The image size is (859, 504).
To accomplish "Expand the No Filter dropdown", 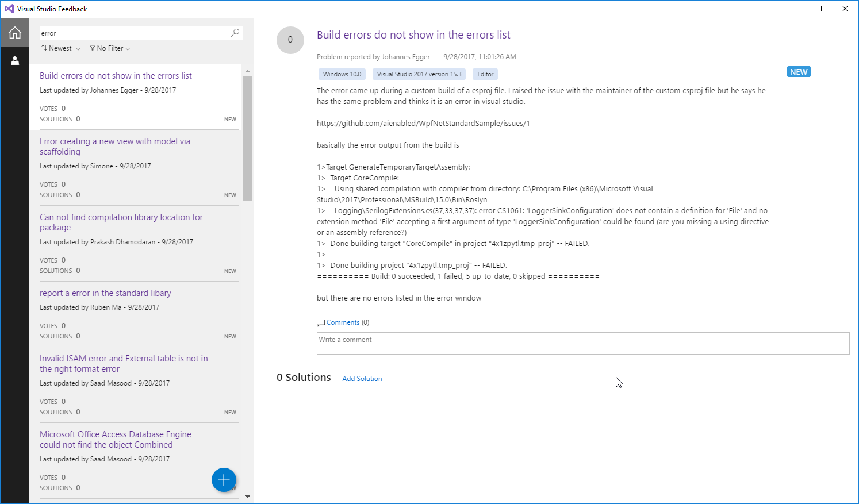I will [110, 48].
